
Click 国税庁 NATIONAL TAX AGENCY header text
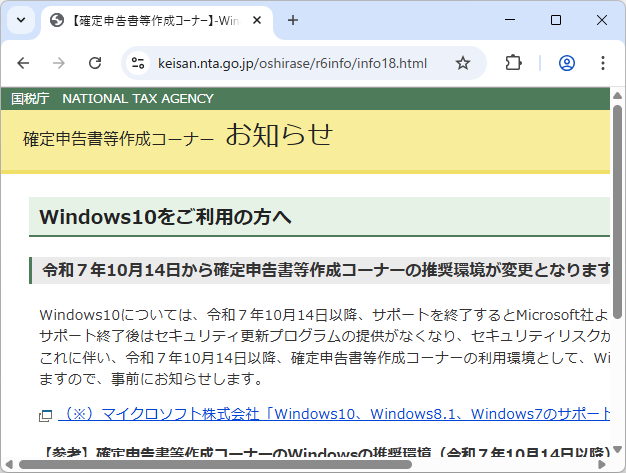click(112, 99)
